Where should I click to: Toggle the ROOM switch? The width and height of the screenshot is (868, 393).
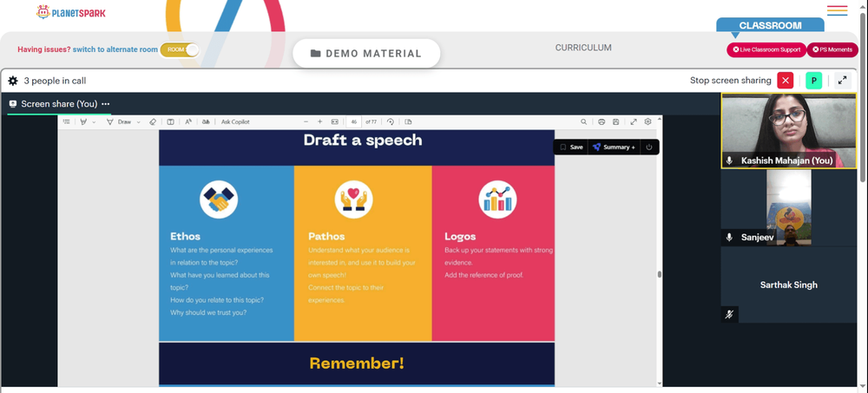point(180,49)
